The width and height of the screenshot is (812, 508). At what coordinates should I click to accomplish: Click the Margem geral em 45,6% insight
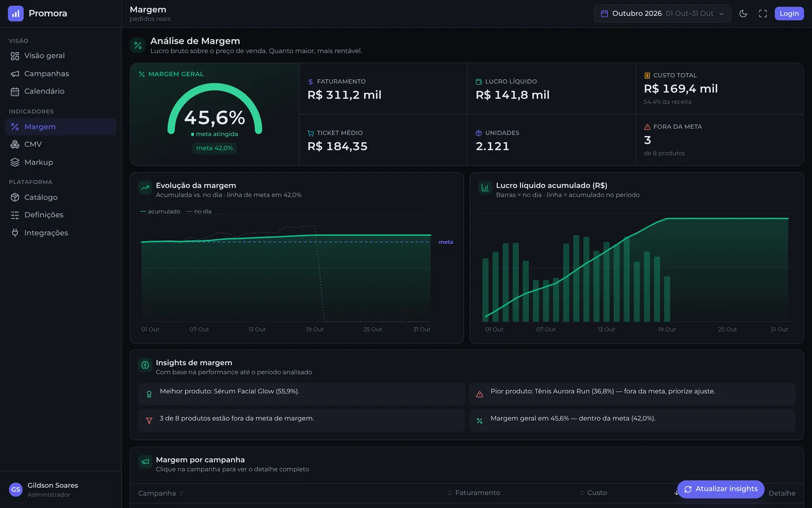[632, 421]
